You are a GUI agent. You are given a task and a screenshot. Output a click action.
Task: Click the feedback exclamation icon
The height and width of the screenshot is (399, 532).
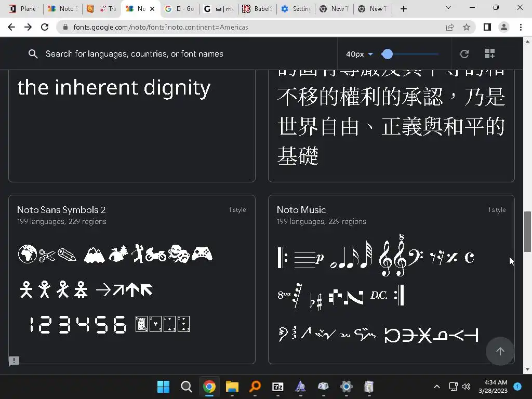click(14, 361)
